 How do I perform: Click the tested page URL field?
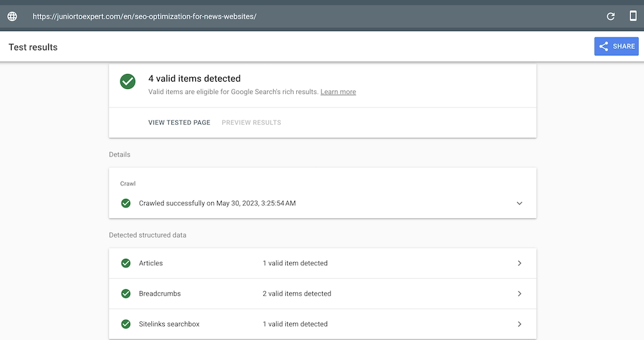click(144, 17)
